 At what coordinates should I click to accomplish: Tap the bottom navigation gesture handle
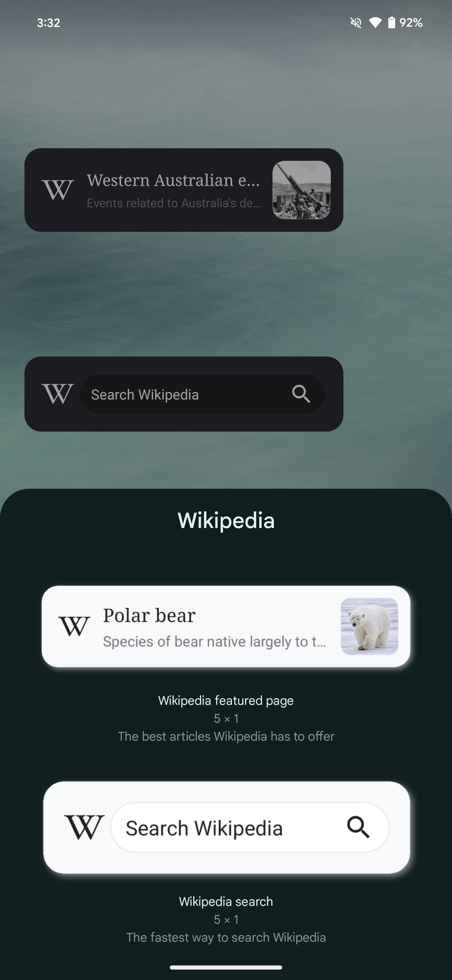[x=226, y=967]
